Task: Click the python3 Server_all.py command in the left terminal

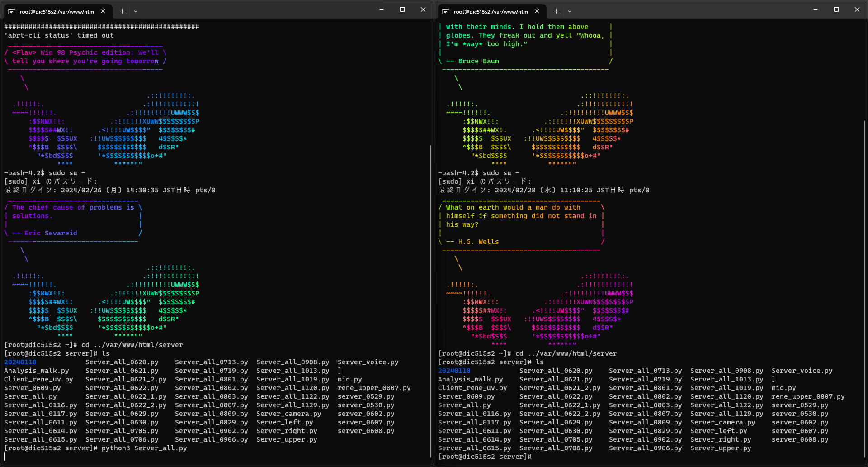Action: (x=144, y=448)
